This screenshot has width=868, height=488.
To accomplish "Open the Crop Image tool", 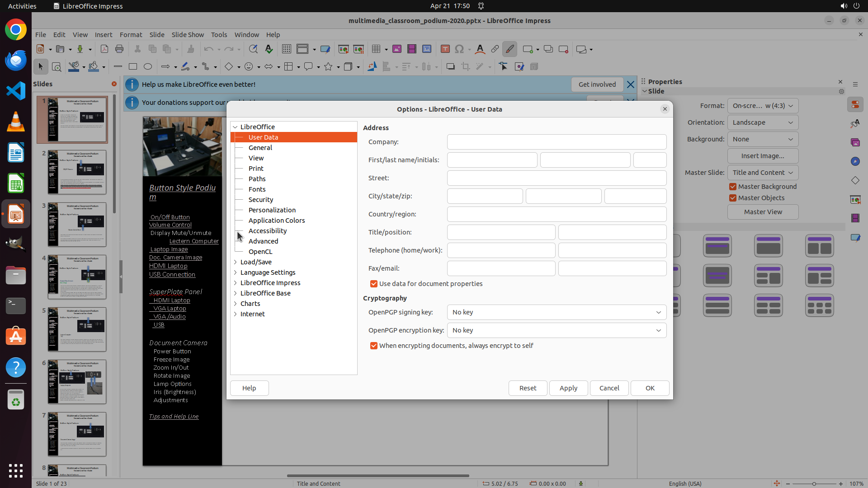I will pos(465,67).
